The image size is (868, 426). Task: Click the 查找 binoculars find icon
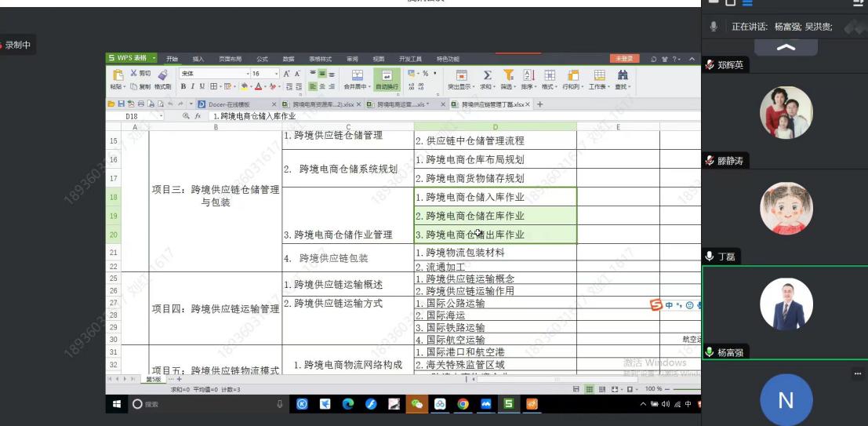[x=623, y=75]
